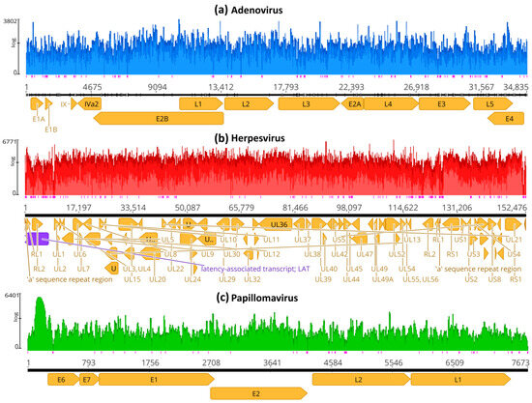532x403 pixels.
Task: Click the L1 adenovirus gene annotation
Action: pyautogui.click(x=201, y=104)
